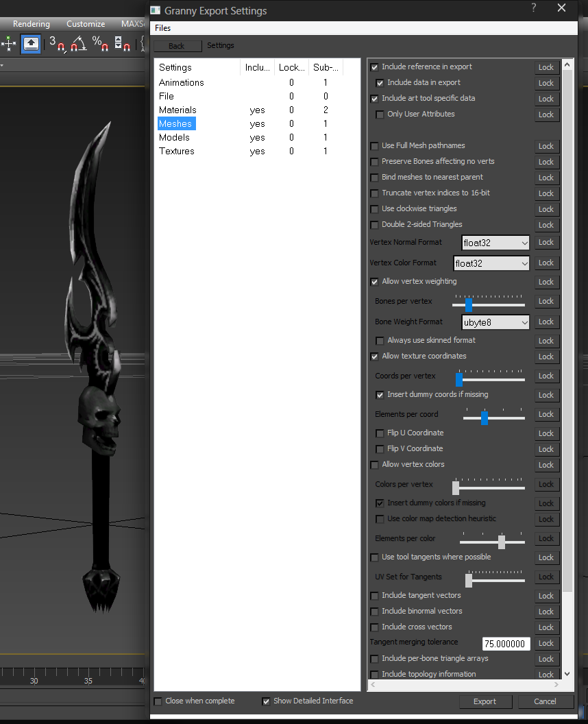Click the Bones per vertex slider

point(489,303)
